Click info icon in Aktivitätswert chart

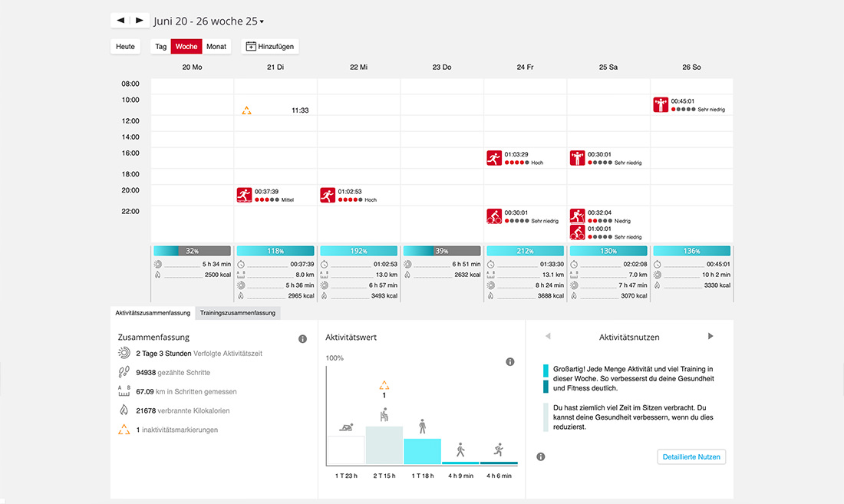(x=509, y=362)
